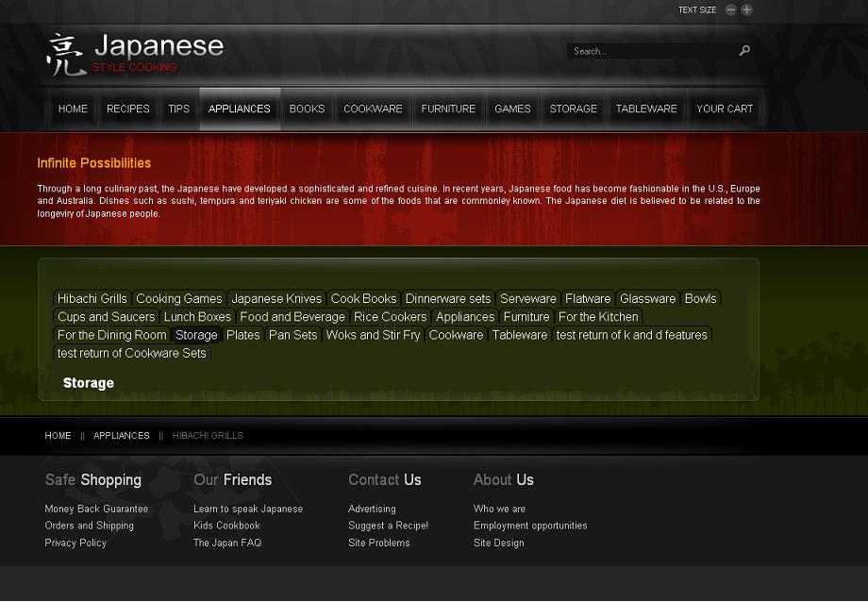Image resolution: width=868 pixels, height=602 pixels.
Task: Decrease text size with minus icon
Action: tap(730, 10)
